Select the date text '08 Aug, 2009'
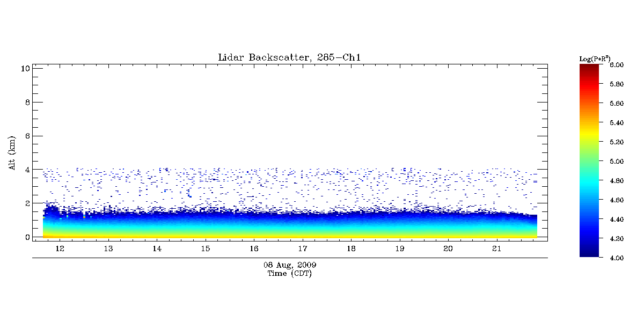The image size is (644, 322). pyautogui.click(x=290, y=265)
